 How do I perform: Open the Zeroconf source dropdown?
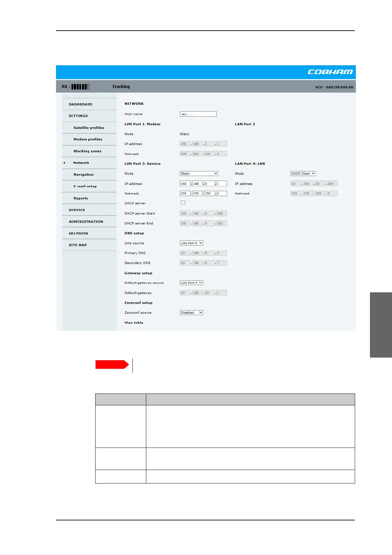coord(191,312)
